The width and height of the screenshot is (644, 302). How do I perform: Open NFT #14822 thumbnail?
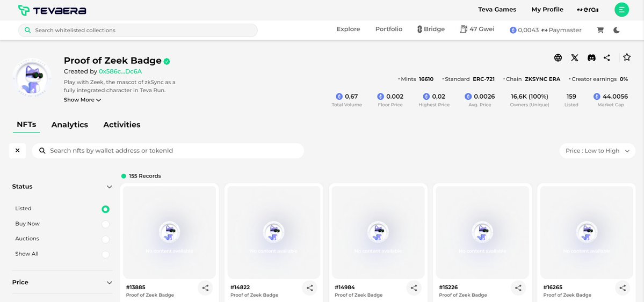pyautogui.click(x=273, y=232)
